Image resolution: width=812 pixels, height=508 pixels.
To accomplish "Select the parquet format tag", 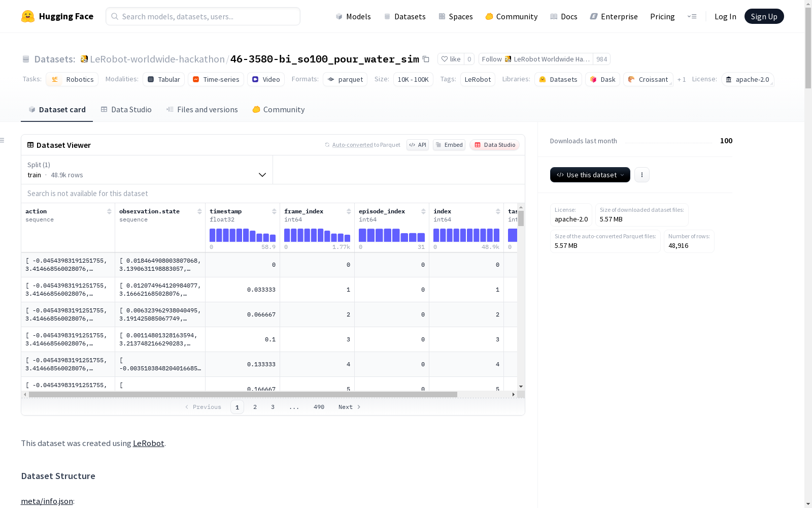I will (345, 79).
